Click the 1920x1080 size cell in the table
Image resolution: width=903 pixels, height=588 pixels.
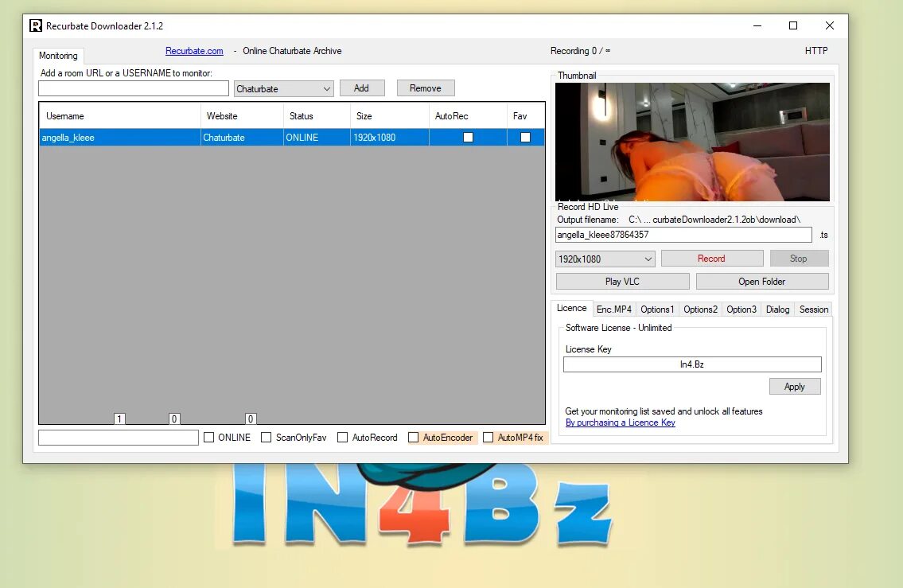tap(390, 137)
